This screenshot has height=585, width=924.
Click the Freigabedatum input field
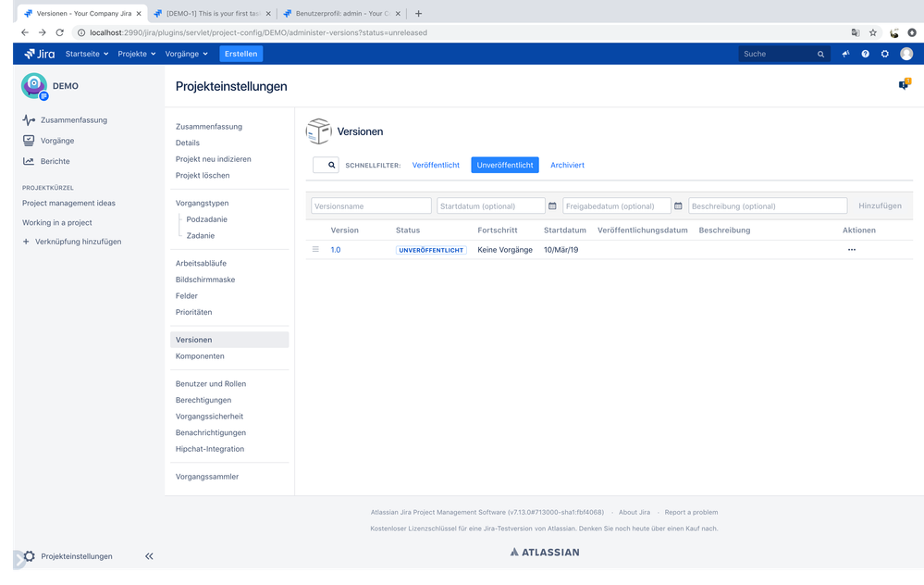click(616, 205)
